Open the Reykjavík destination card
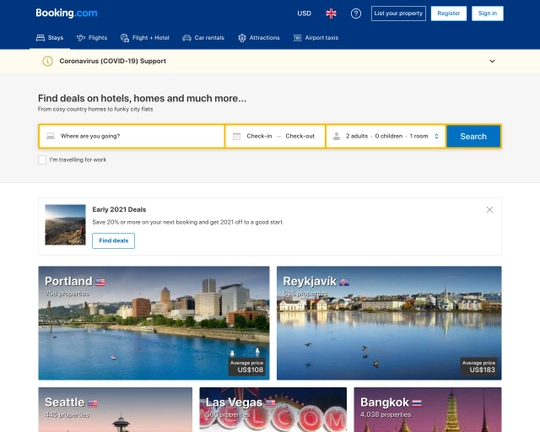540x432 pixels. tap(389, 323)
